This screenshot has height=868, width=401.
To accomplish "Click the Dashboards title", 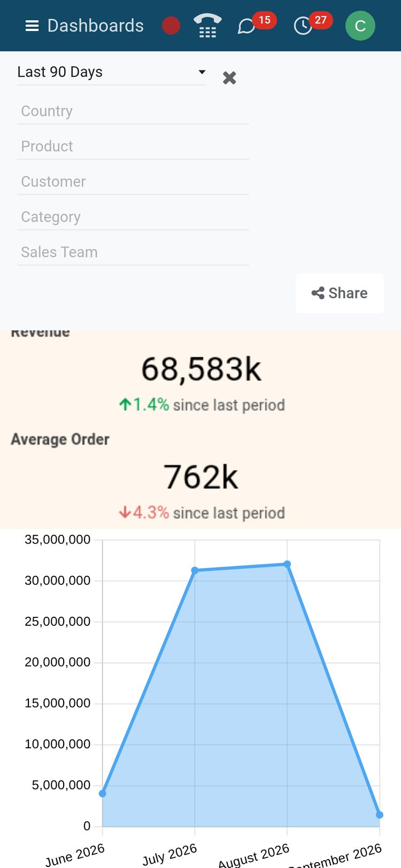I will 96,26.
